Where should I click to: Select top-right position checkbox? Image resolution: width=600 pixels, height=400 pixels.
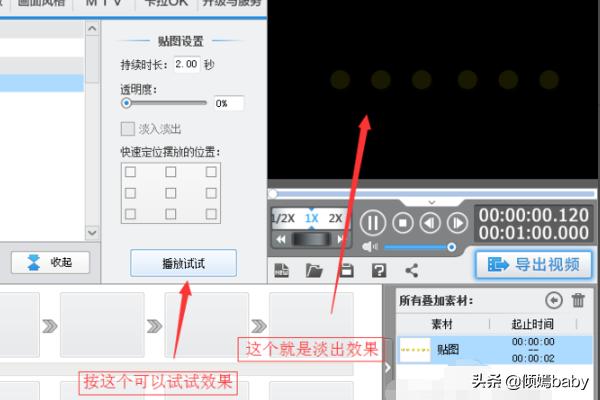[x=211, y=172]
